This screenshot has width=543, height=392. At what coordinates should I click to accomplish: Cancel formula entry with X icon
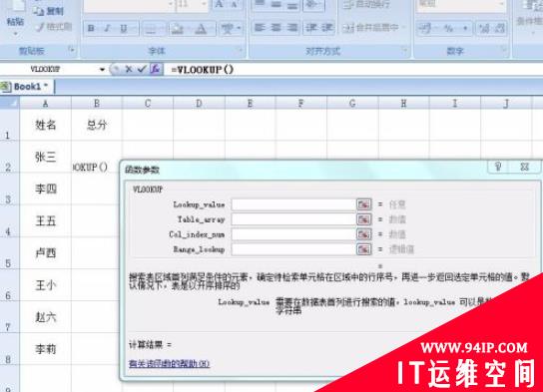coord(129,69)
